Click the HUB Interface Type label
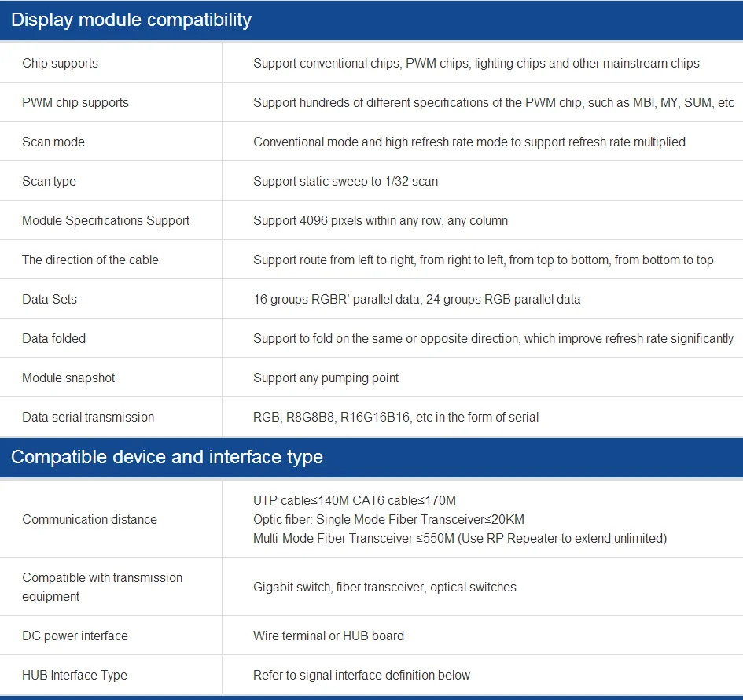The height and width of the screenshot is (700, 743). click(75, 675)
